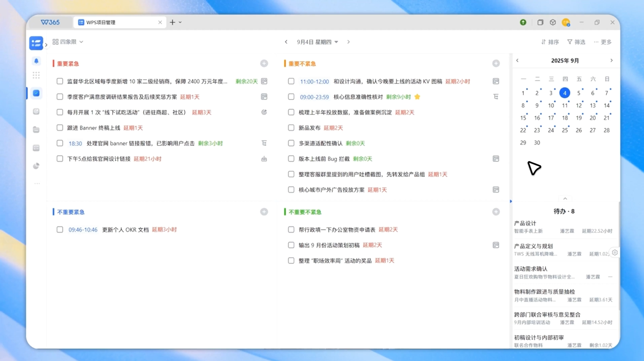Open the 四象限 view dropdown

(68, 42)
